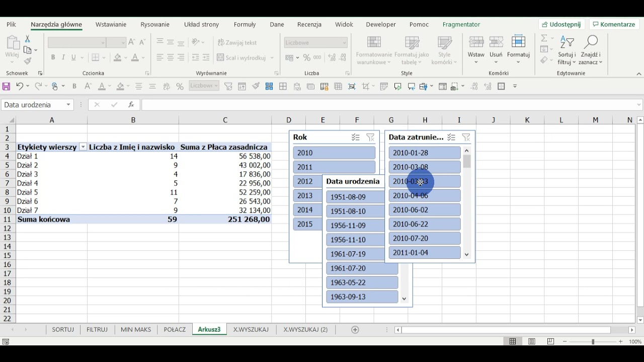Click increase font size icon in ribbon
This screenshot has width=644, height=362.
(132, 43)
